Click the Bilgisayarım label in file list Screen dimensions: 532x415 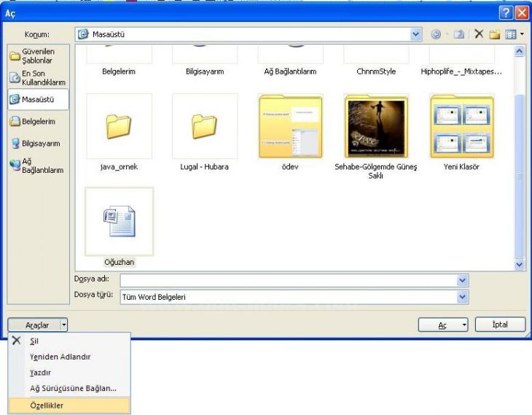tap(205, 71)
